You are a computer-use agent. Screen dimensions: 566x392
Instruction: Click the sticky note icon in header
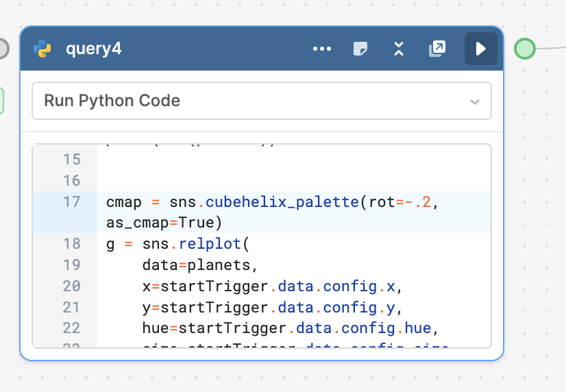point(360,49)
